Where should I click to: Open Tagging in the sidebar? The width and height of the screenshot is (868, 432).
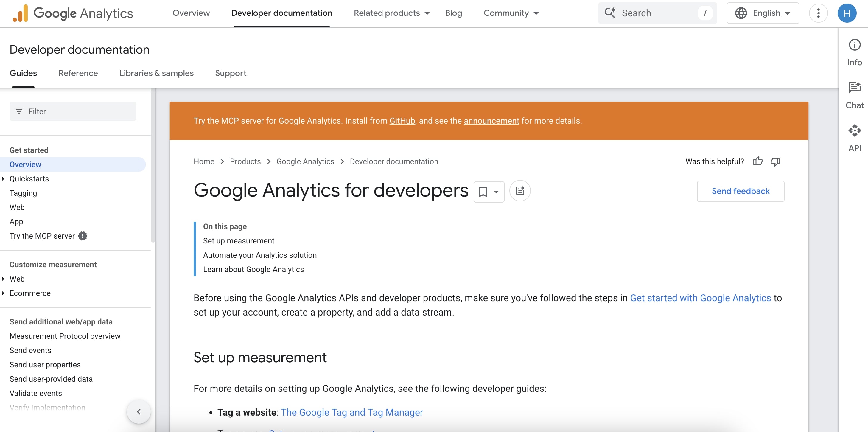(x=23, y=193)
